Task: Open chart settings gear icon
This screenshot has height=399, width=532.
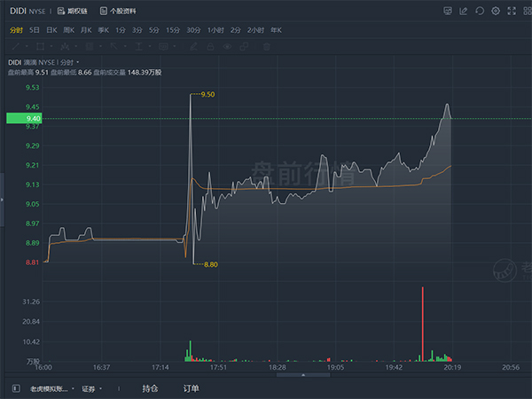Action: tap(496, 11)
